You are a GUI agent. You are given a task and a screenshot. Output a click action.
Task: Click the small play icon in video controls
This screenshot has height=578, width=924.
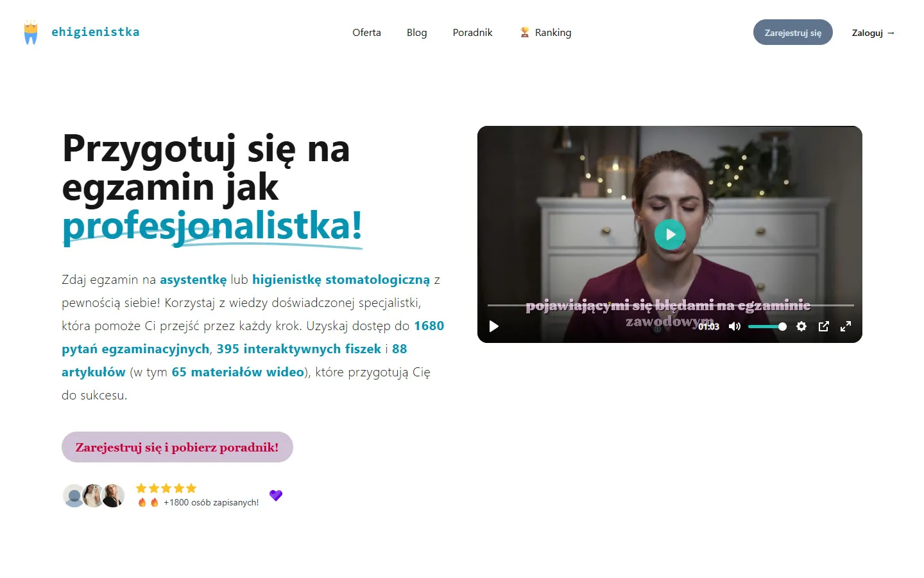tap(494, 326)
